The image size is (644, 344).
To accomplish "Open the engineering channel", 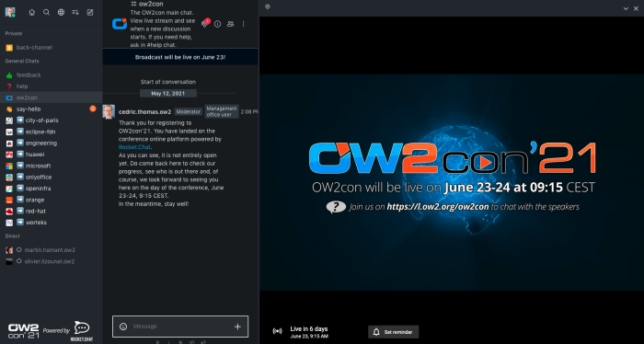I will [x=51, y=143].
